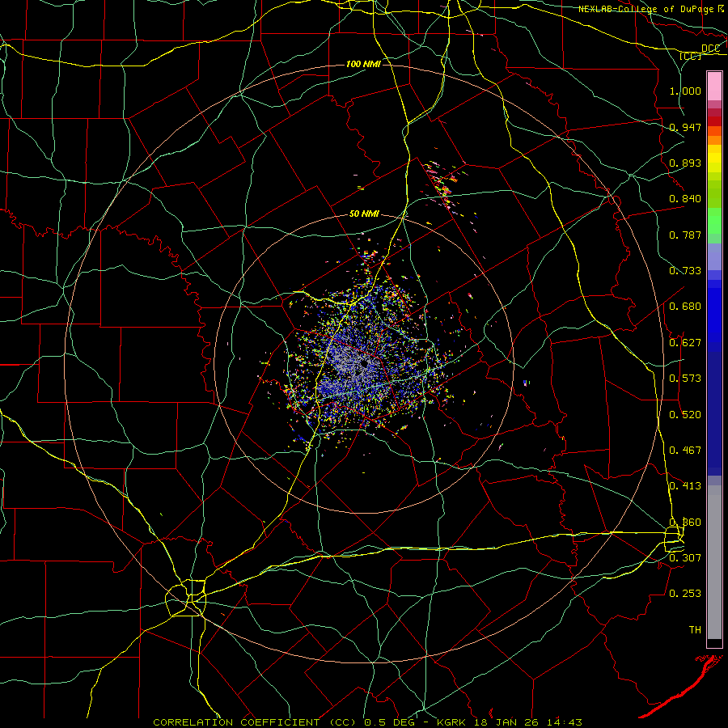The image size is (728, 728).
Task: Click the 0.467 scale value
Action: tap(685, 451)
